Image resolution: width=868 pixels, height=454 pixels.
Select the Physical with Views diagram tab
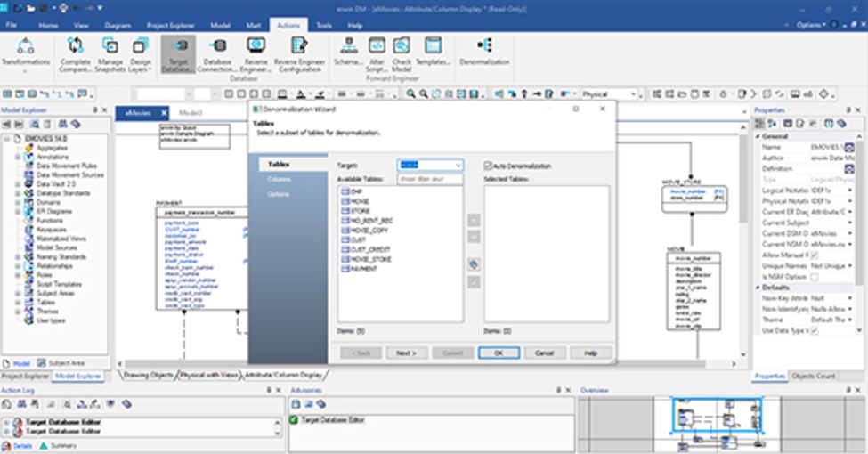click(208, 375)
